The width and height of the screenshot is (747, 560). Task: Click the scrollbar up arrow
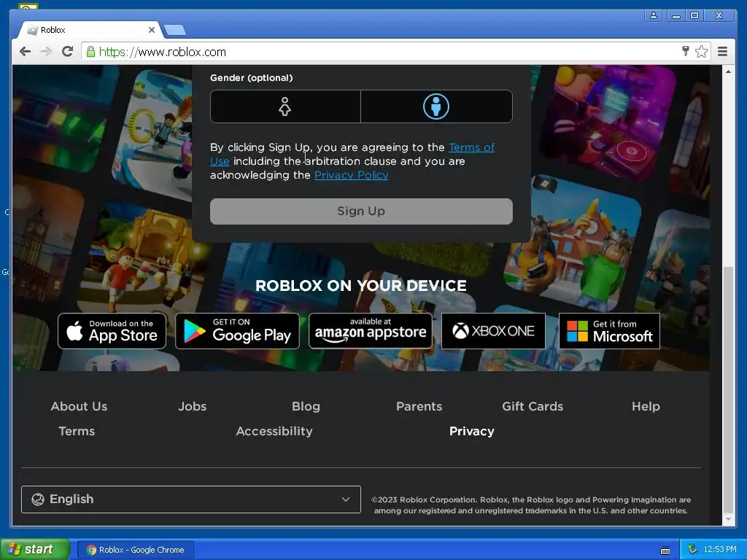pyautogui.click(x=729, y=71)
